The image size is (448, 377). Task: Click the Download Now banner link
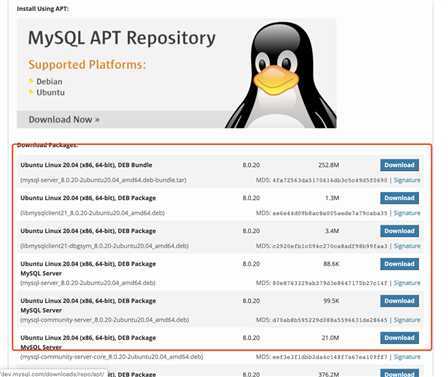pyautogui.click(x=64, y=120)
